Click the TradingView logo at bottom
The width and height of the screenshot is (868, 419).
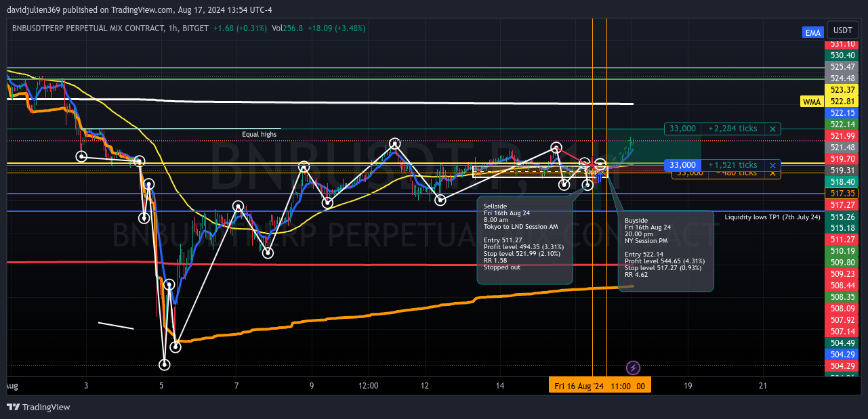tap(39, 407)
